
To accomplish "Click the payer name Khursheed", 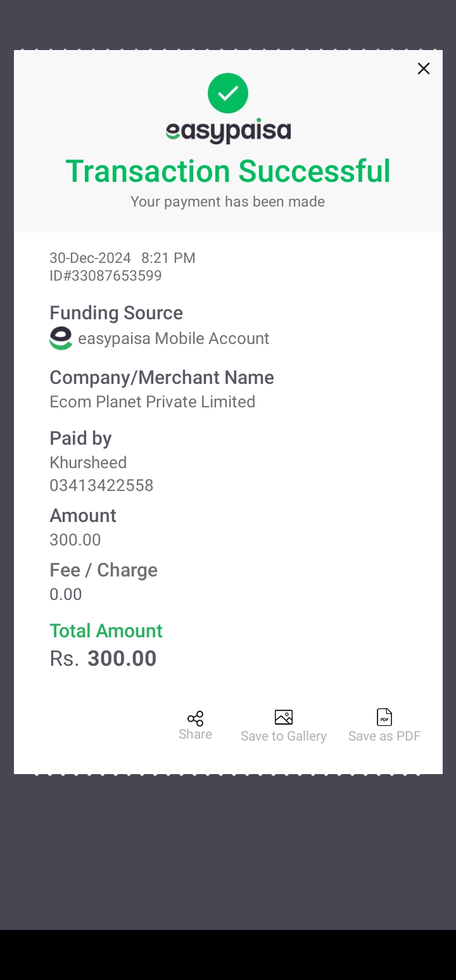I will coord(88,462).
